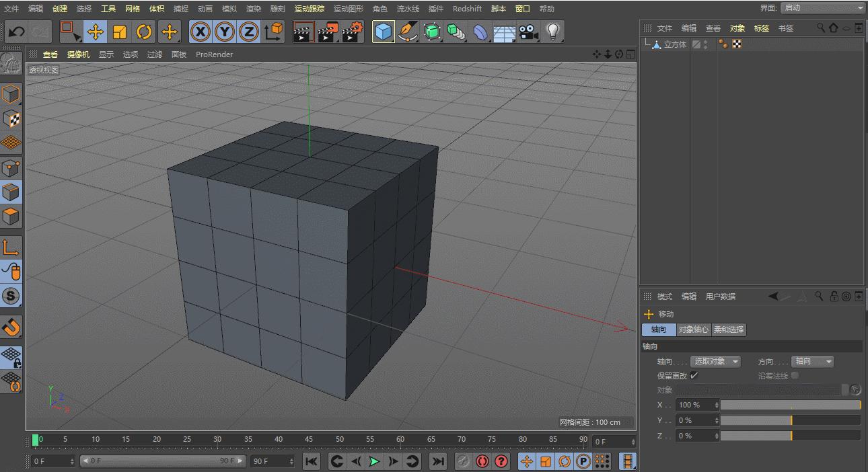
Task: Select the 立方体 object in the object manager
Action: tap(675, 44)
